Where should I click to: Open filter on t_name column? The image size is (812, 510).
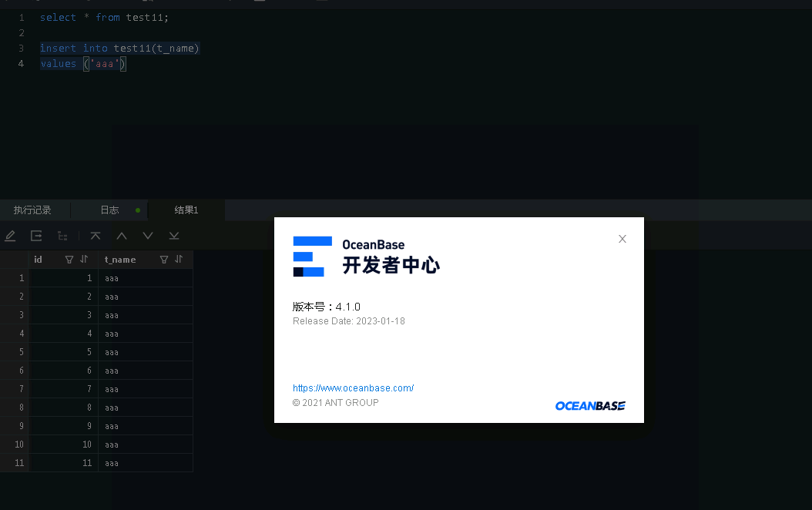click(x=163, y=260)
